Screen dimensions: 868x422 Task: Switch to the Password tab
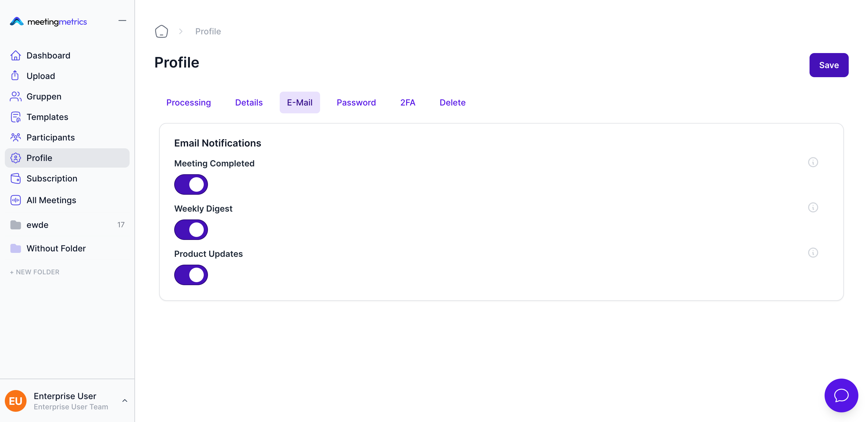coord(356,102)
